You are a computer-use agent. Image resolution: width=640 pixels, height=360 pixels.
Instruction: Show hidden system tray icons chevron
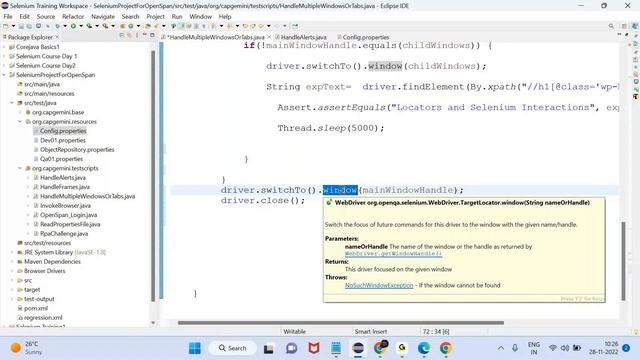(501, 348)
